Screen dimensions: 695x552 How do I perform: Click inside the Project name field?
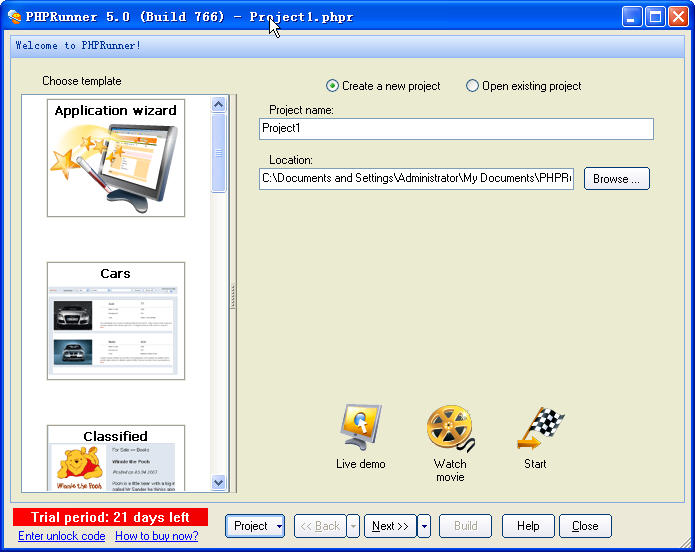click(x=456, y=129)
